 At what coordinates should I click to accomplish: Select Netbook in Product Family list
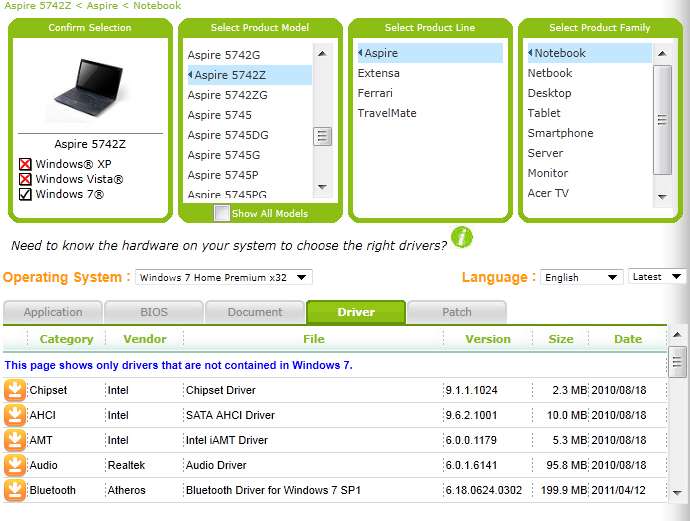550,73
